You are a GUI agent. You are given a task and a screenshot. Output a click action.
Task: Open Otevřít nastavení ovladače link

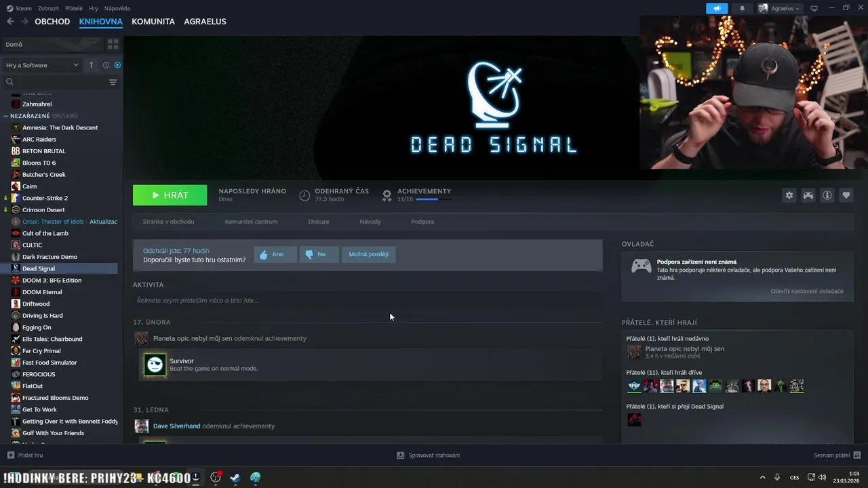click(x=807, y=291)
